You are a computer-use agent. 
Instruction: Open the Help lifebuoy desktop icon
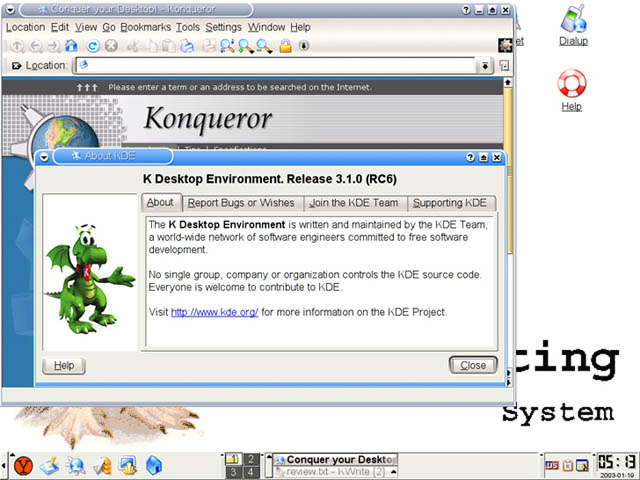pyautogui.click(x=571, y=90)
